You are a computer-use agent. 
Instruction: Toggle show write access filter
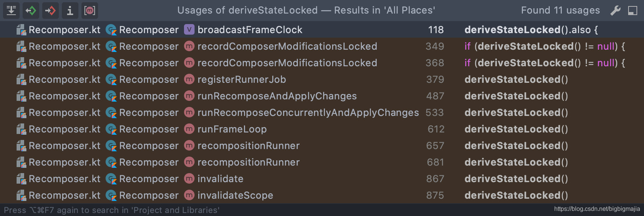tap(51, 10)
